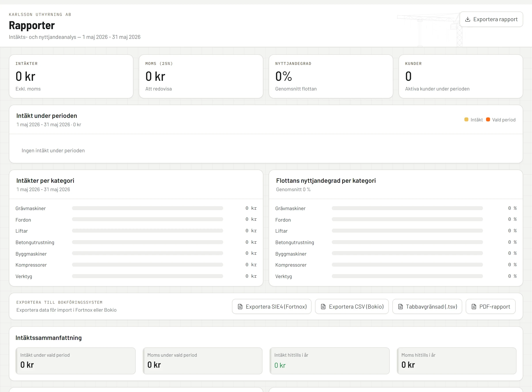Click 'Exportera till bokföringssystem' label
Viewport: 532px width, 392px height.
pyautogui.click(x=59, y=302)
